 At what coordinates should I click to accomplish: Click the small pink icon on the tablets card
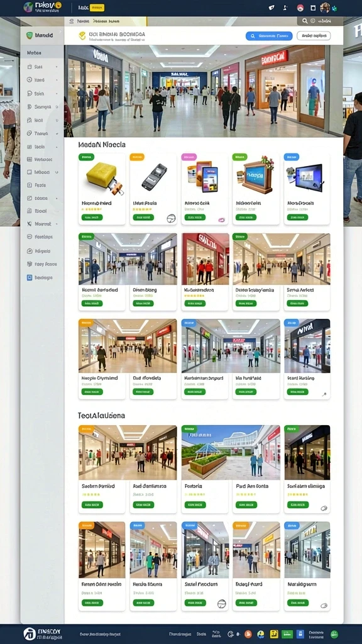point(222,219)
